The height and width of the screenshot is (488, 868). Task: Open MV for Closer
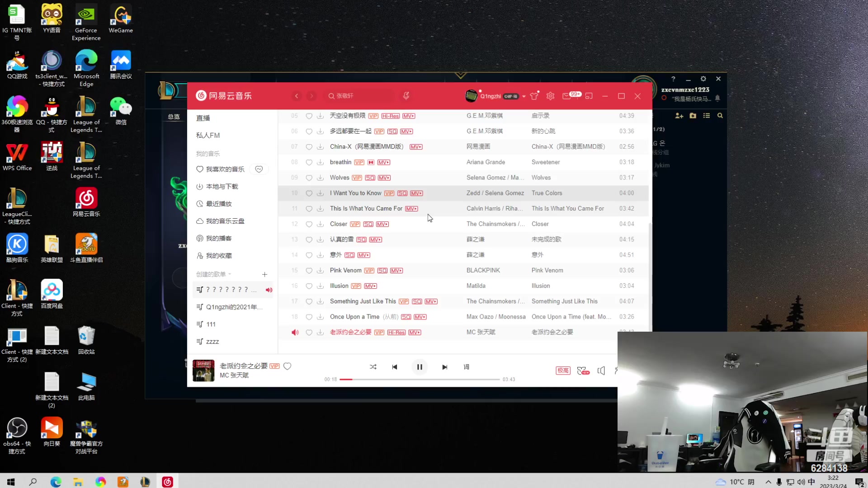(x=382, y=224)
